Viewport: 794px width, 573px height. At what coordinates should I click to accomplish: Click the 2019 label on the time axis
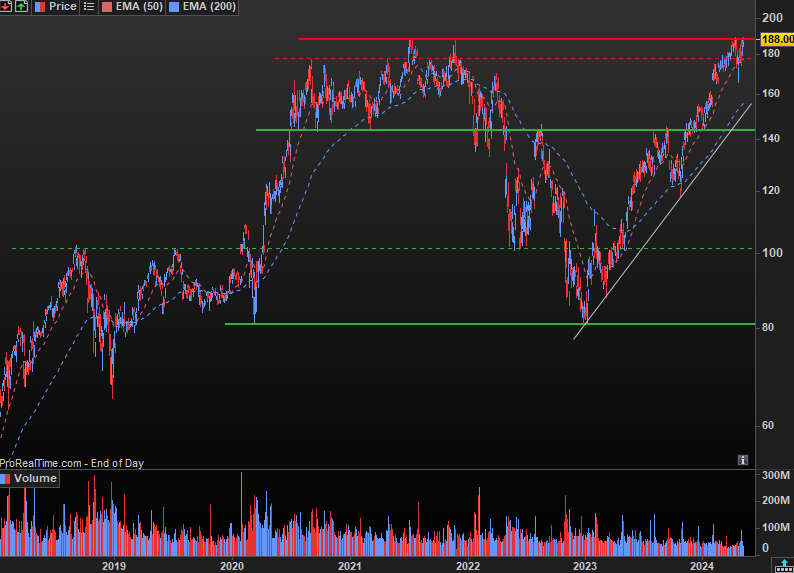click(x=114, y=566)
